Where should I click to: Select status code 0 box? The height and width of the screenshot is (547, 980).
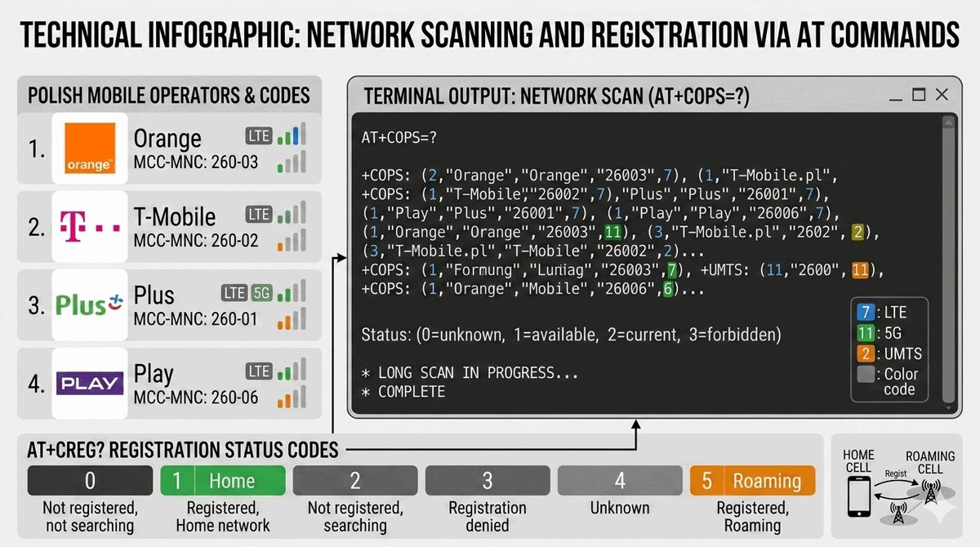pyautogui.click(x=90, y=481)
